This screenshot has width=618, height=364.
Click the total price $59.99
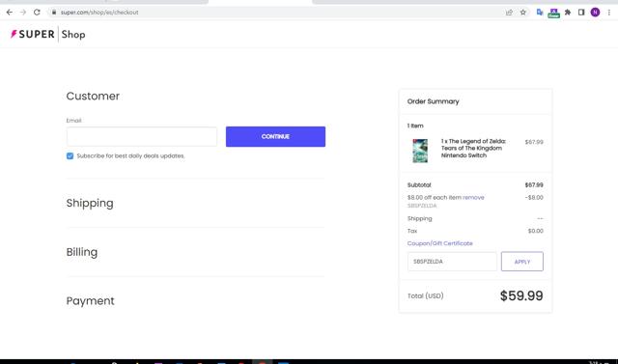click(x=521, y=295)
